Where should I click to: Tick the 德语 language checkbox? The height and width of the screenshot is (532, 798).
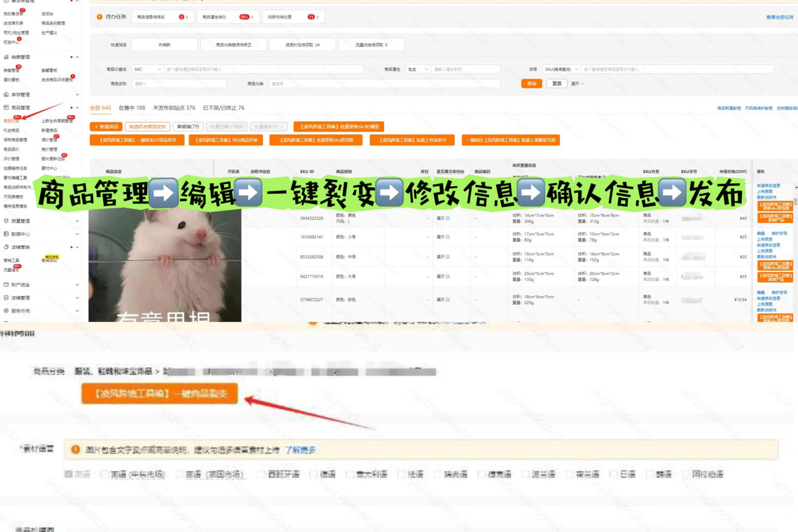(313, 474)
